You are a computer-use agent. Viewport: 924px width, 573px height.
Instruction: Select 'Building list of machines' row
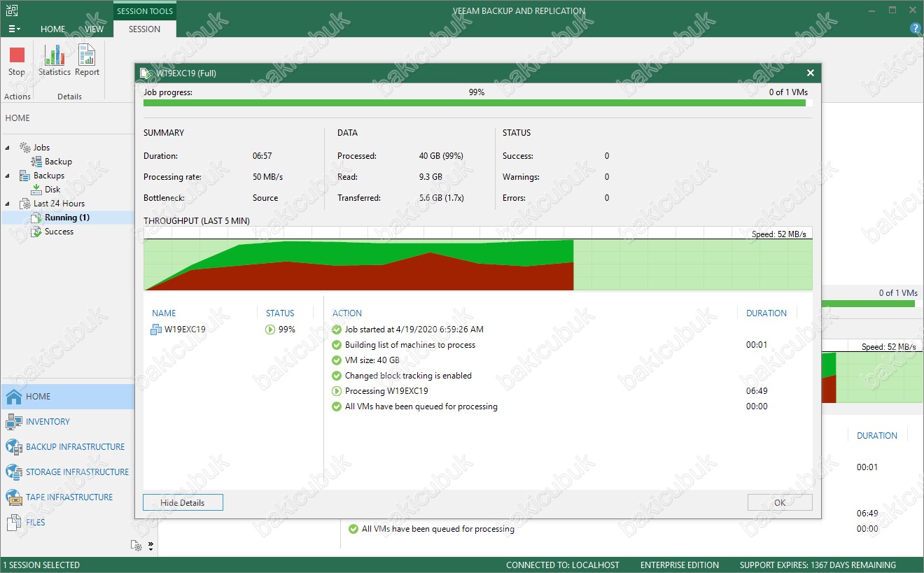(565, 344)
